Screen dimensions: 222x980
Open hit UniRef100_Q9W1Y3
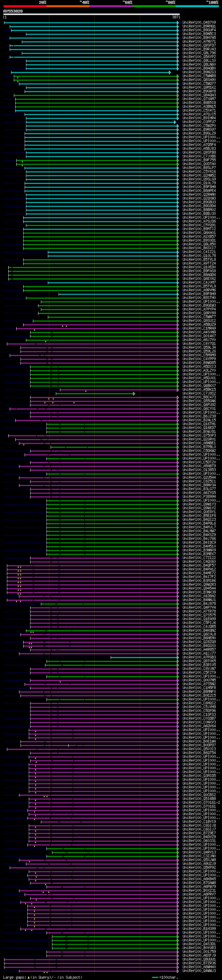pos(199,504)
